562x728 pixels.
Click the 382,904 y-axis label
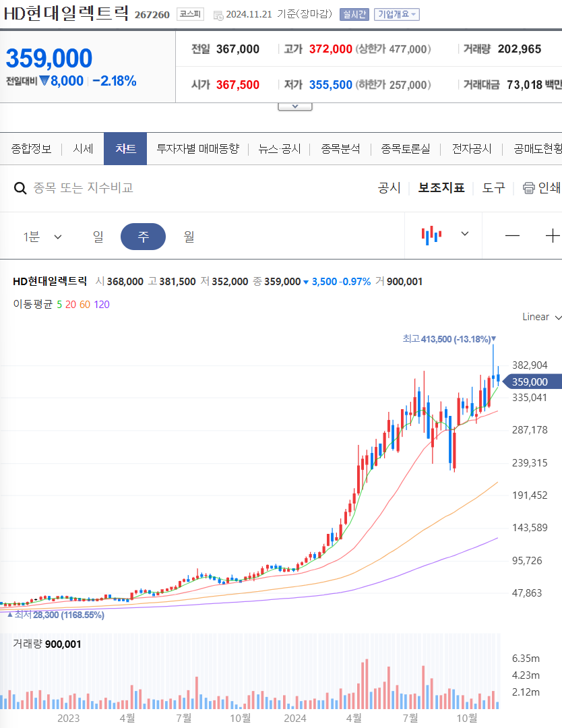coord(530,365)
